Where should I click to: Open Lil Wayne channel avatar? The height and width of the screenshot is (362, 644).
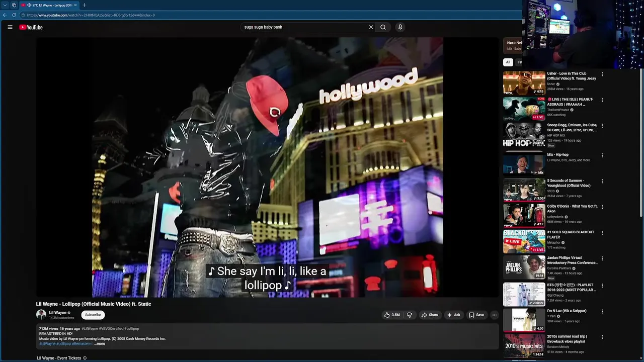point(41,315)
